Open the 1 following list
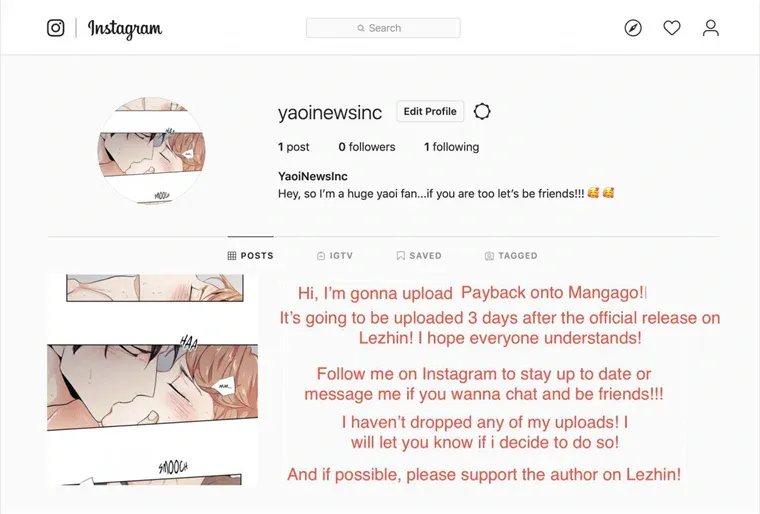Screen dimensions: 760x514 pos(451,147)
